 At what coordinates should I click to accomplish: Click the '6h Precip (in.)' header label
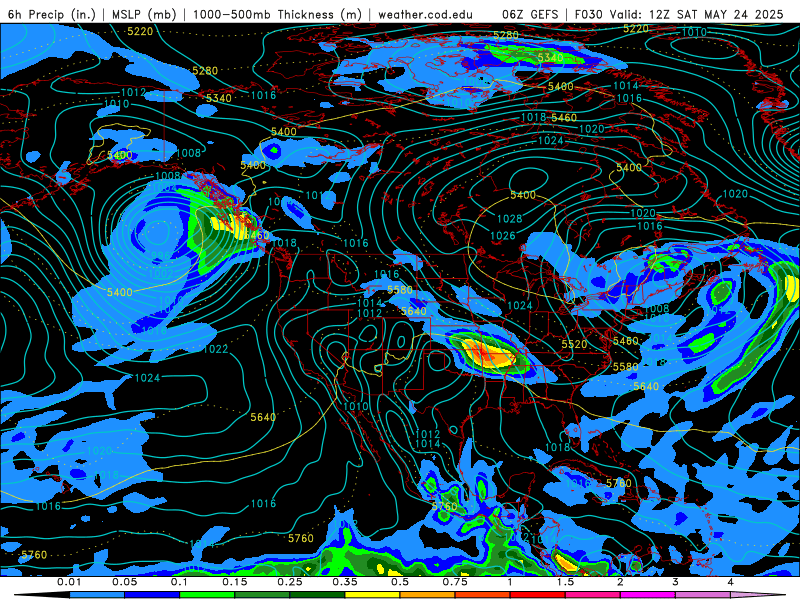pos(52,14)
